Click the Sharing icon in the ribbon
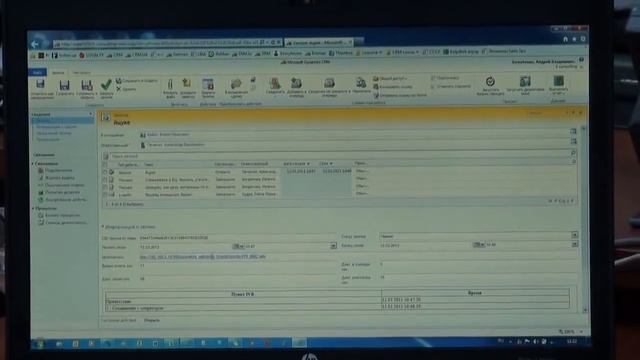Viewport: 640px width, 360px height. click(376, 78)
